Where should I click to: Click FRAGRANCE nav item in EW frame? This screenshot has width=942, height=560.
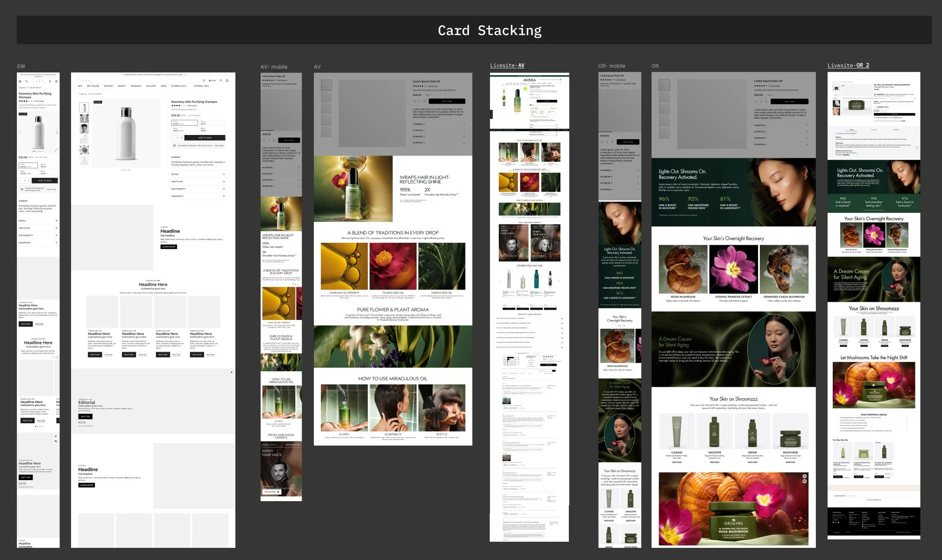pos(136,86)
